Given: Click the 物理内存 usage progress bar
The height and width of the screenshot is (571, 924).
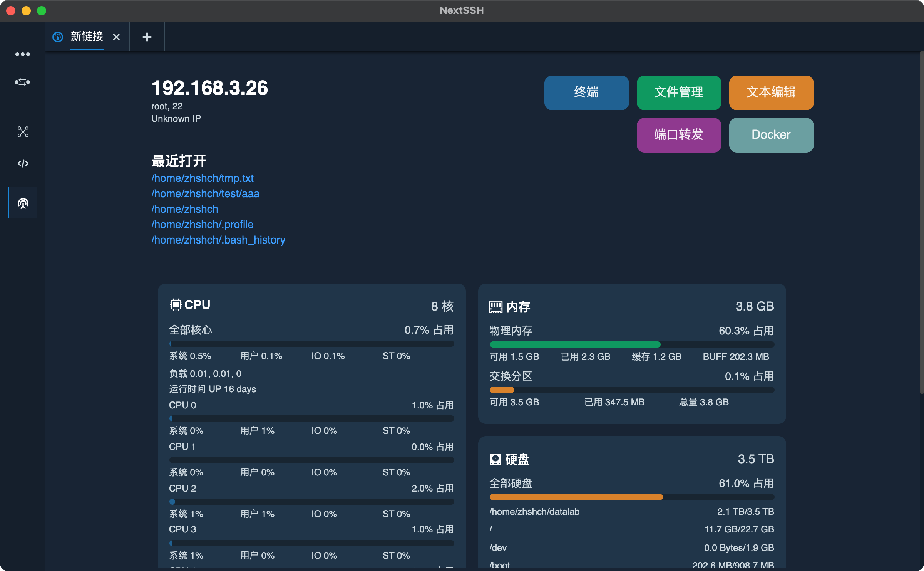Looking at the screenshot, I should 631,344.
